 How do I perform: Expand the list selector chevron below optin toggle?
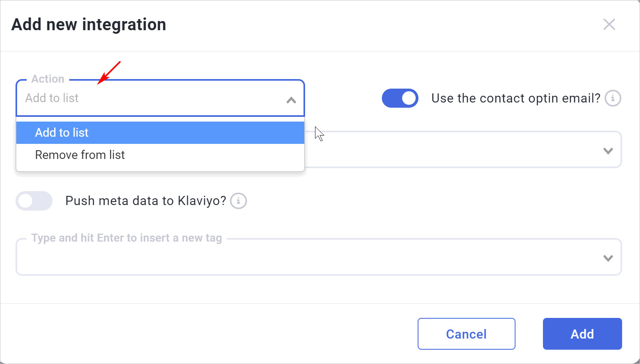pyautogui.click(x=608, y=151)
